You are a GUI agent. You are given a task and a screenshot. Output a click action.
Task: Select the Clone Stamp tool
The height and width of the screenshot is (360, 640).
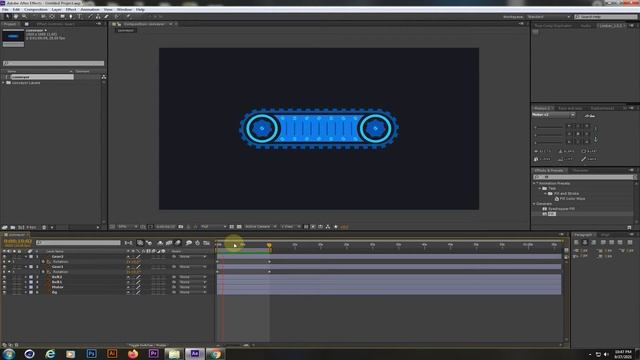(98, 16)
